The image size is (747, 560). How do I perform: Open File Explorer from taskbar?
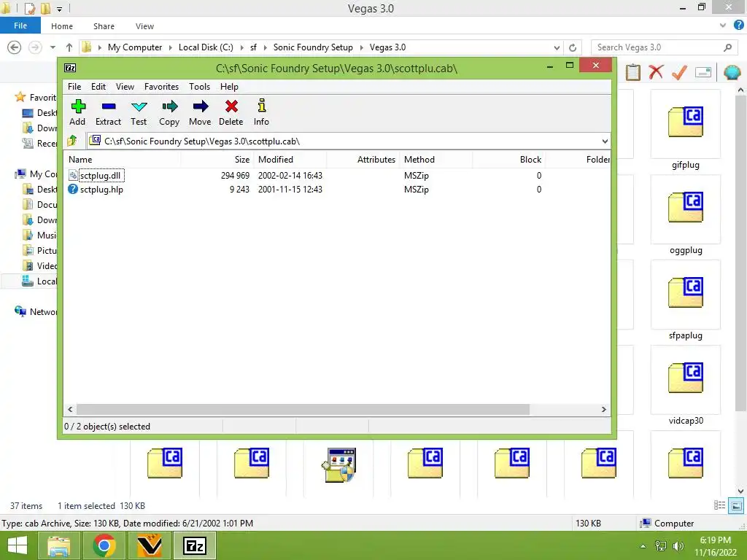58,545
